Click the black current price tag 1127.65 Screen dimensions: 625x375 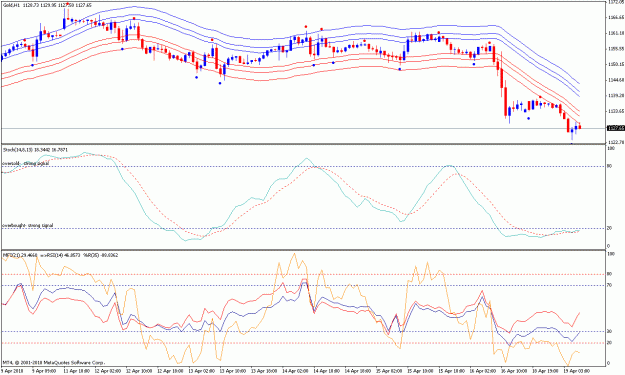(x=615, y=128)
